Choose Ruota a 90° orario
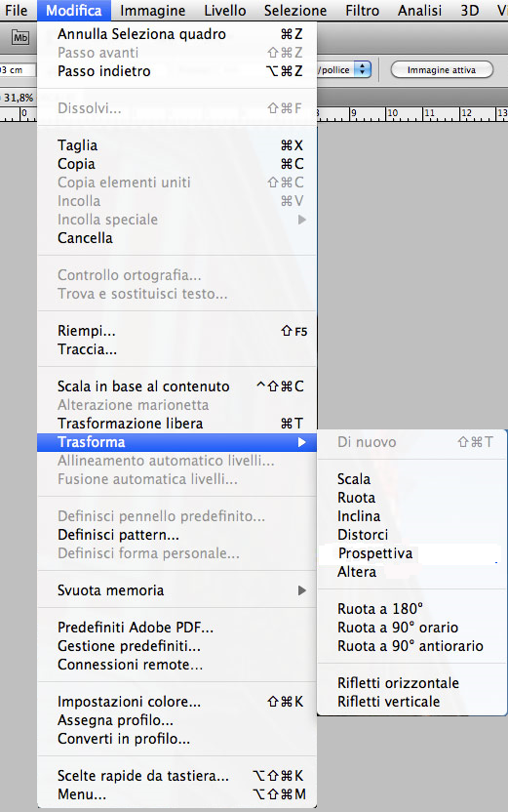The width and height of the screenshot is (508, 812). coord(411,628)
